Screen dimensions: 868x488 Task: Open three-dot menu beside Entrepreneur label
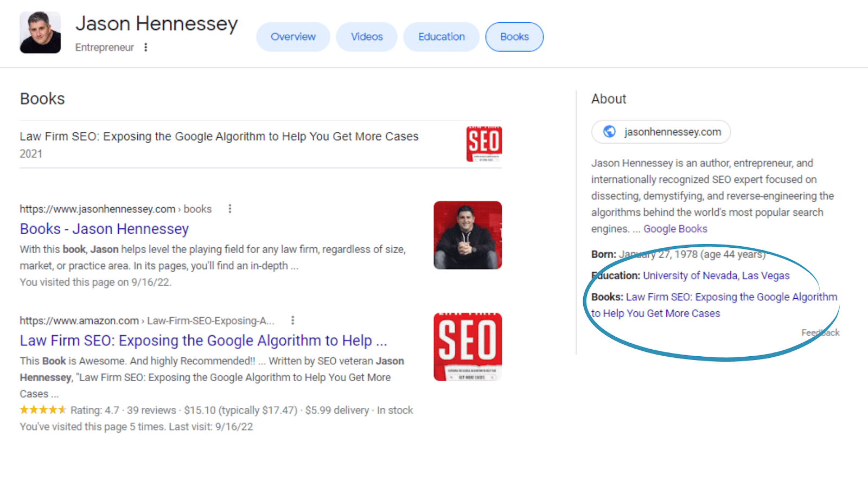[x=145, y=47]
